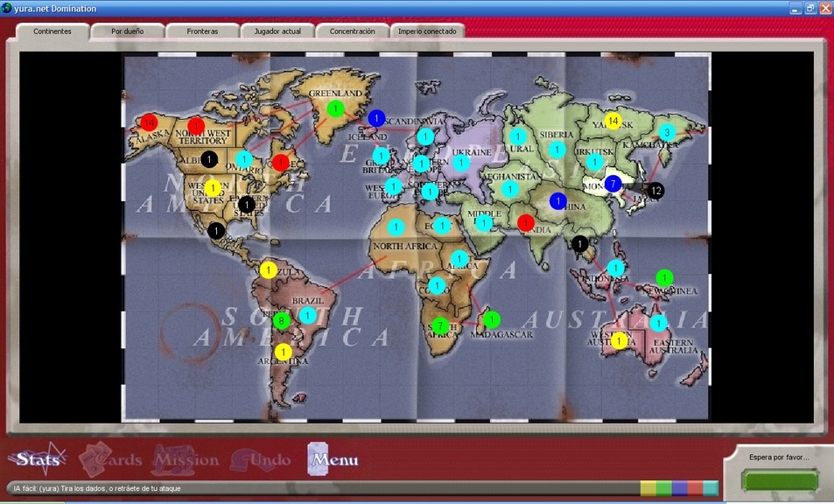This screenshot has height=504, width=834.
Task: Select Eastern Australia's cyan army marker
Action: coord(658,323)
